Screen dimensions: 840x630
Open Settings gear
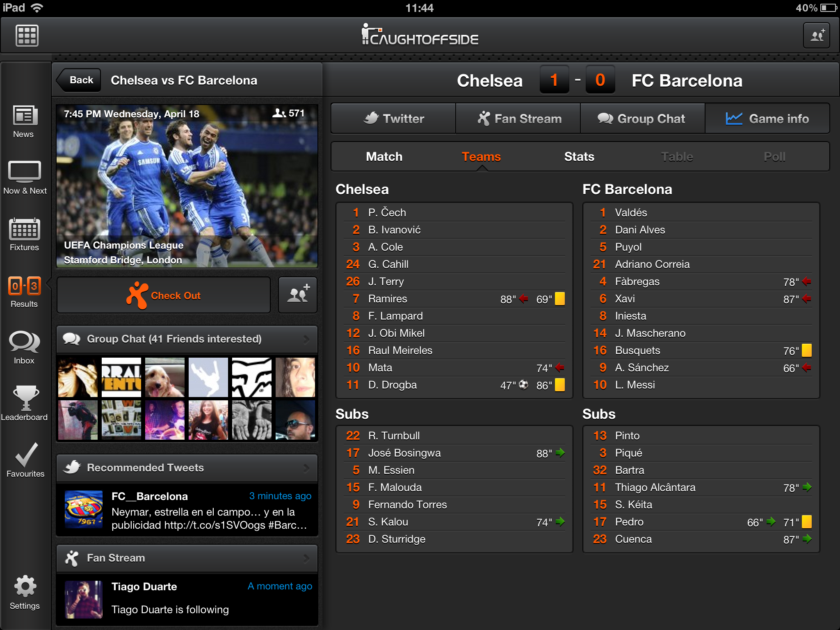[x=25, y=593]
